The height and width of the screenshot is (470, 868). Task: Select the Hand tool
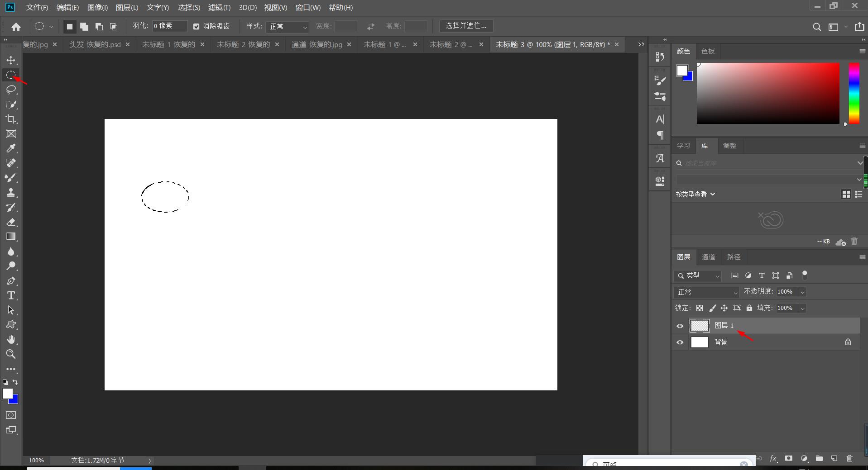point(11,339)
